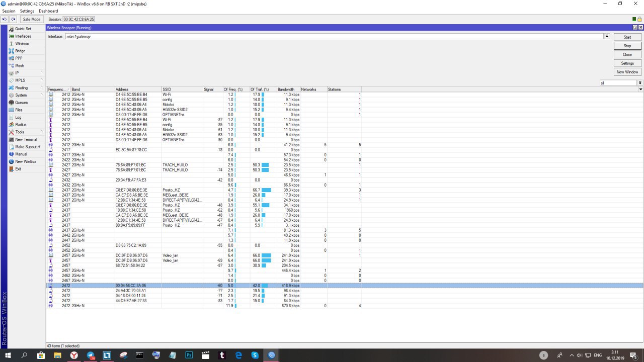Sort by the Stations column header
The width and height of the screenshot is (644, 362).
pos(344,89)
